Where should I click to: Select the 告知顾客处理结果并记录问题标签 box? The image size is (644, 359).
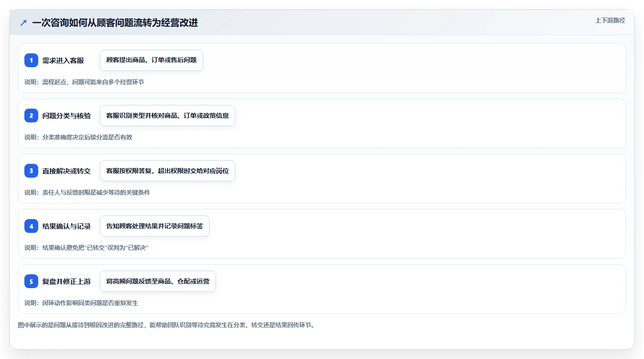click(155, 226)
